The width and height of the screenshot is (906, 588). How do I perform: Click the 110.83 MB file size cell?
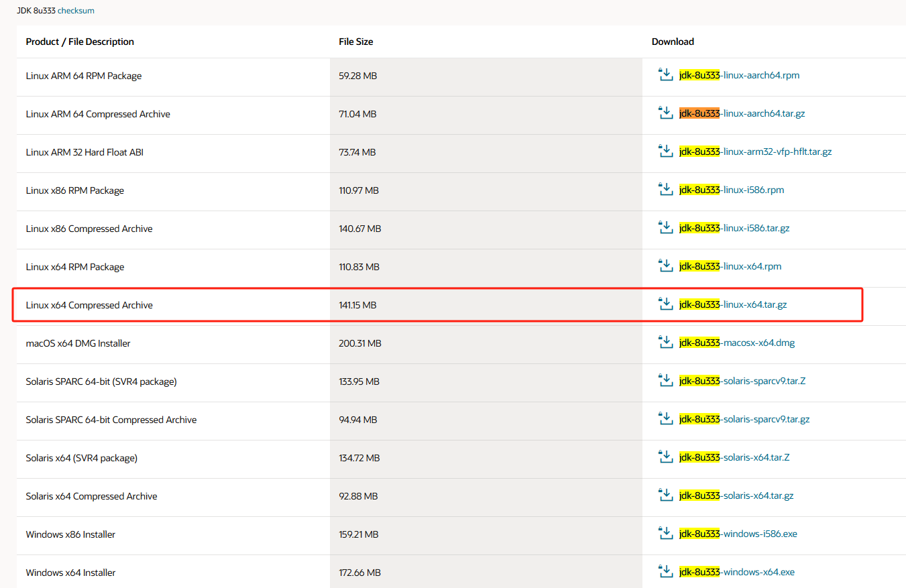(486, 268)
